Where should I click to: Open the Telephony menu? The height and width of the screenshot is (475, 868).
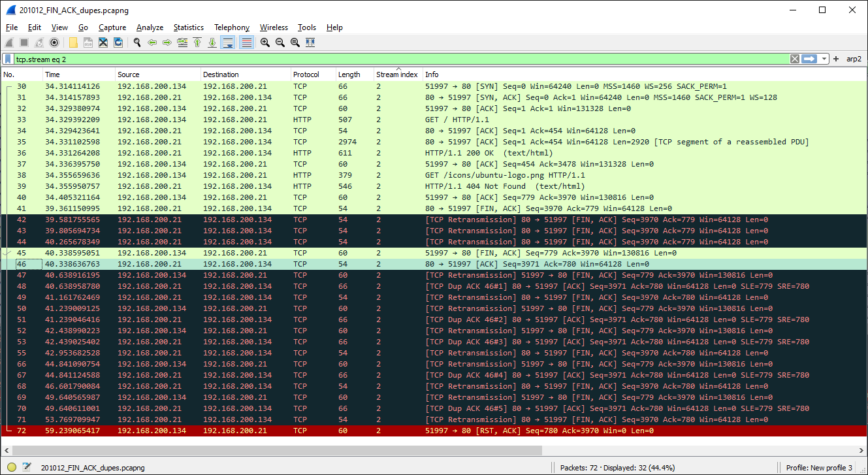tap(232, 27)
